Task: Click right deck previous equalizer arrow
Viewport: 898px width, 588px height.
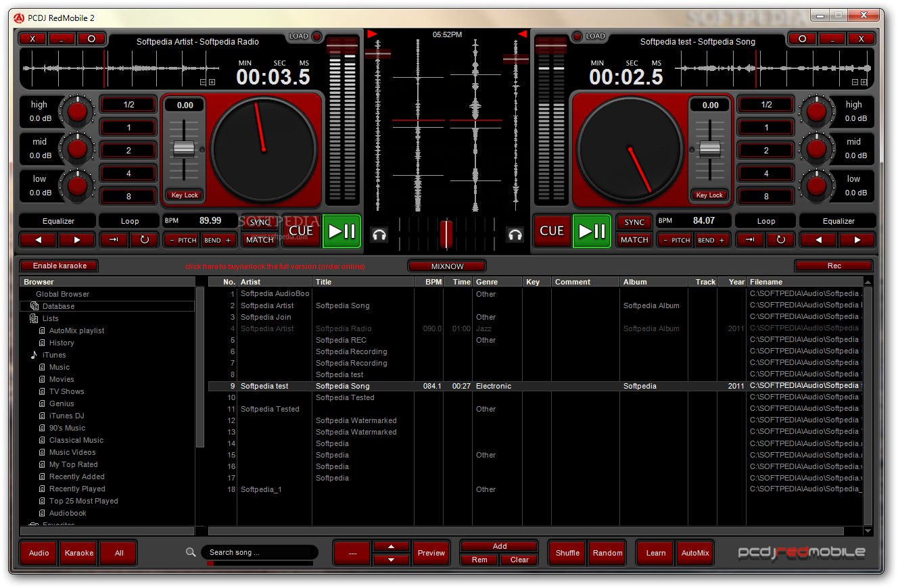Action: pyautogui.click(x=819, y=239)
